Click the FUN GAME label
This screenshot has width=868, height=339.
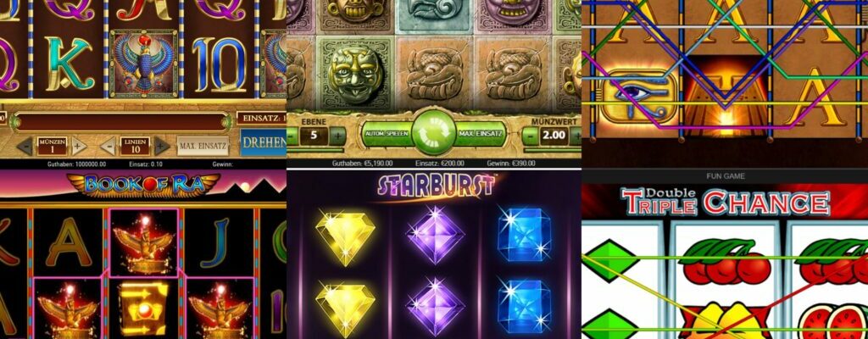(726, 176)
